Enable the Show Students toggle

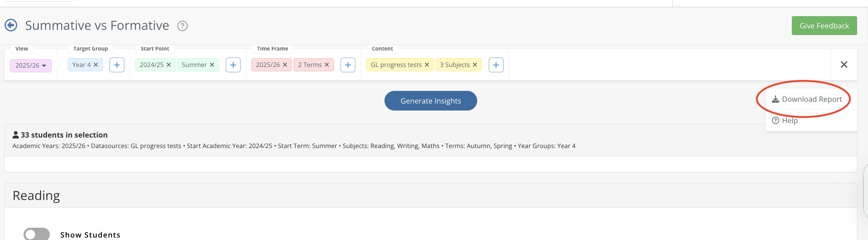(x=37, y=234)
